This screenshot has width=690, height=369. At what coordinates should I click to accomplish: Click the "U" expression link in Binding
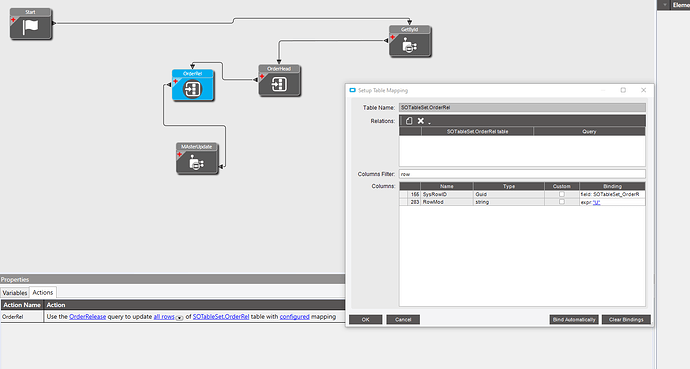[x=596, y=202]
